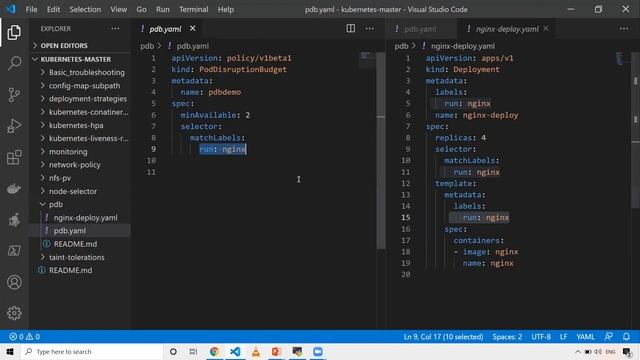Click UTF-8 encoding in status bar
640x360 pixels.
(x=541, y=337)
